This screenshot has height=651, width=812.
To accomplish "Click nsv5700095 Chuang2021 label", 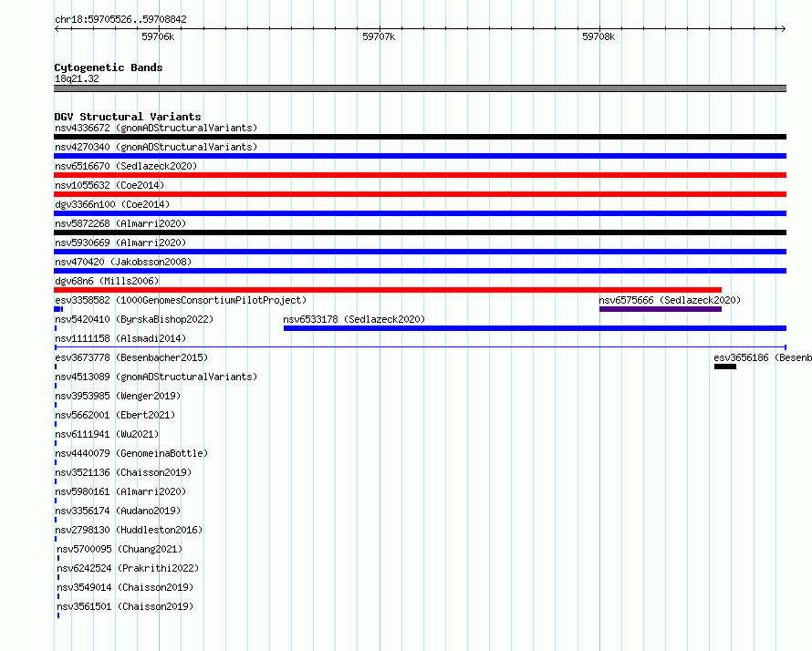I will (120, 549).
